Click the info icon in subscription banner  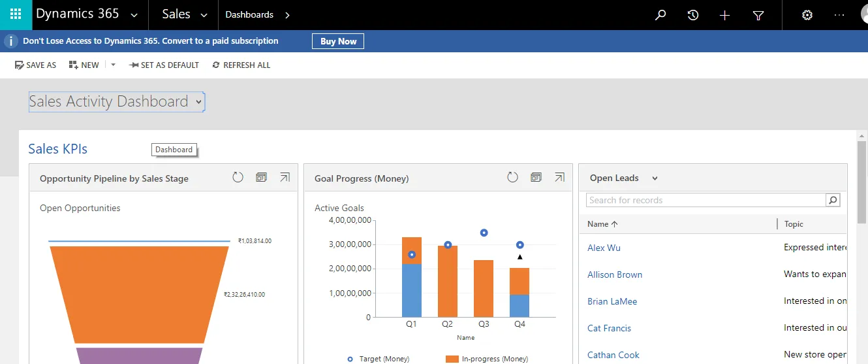[x=11, y=41]
